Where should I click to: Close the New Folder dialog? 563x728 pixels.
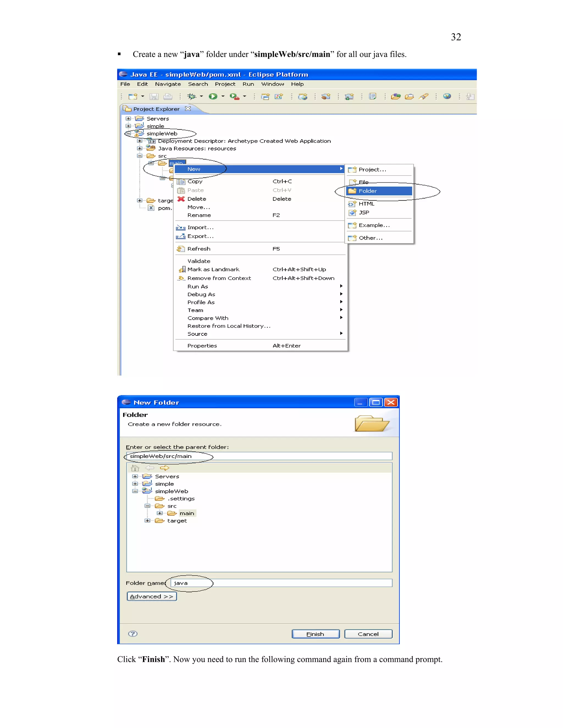click(x=391, y=402)
